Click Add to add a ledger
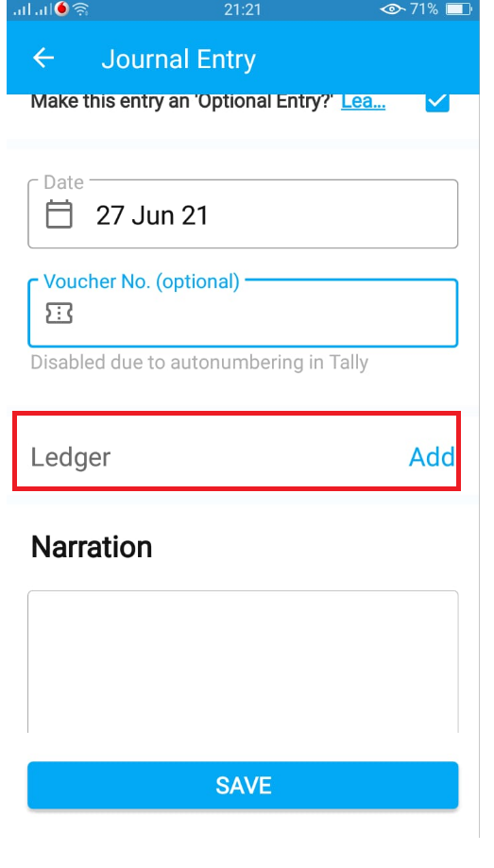The width and height of the screenshot is (494, 868). click(x=432, y=457)
